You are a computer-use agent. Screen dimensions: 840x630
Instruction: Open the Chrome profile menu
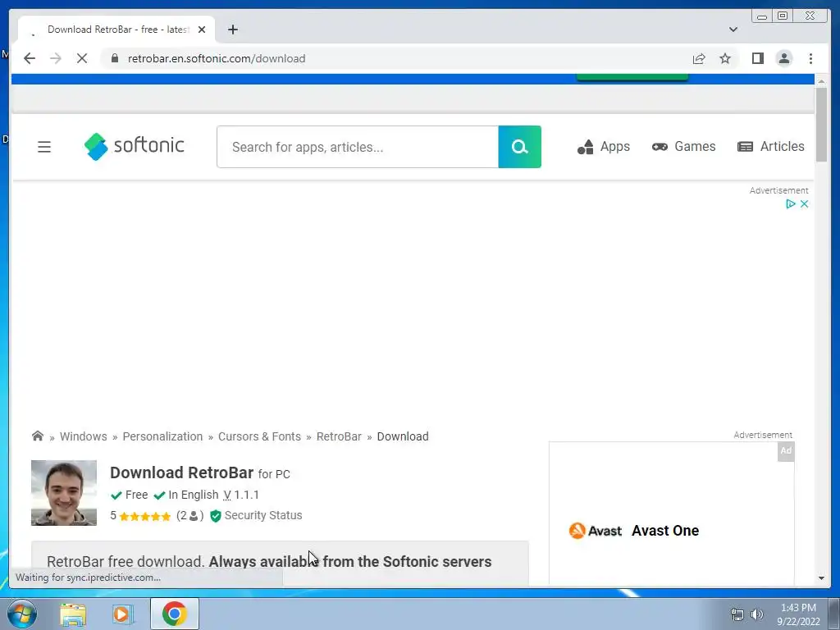tap(783, 58)
